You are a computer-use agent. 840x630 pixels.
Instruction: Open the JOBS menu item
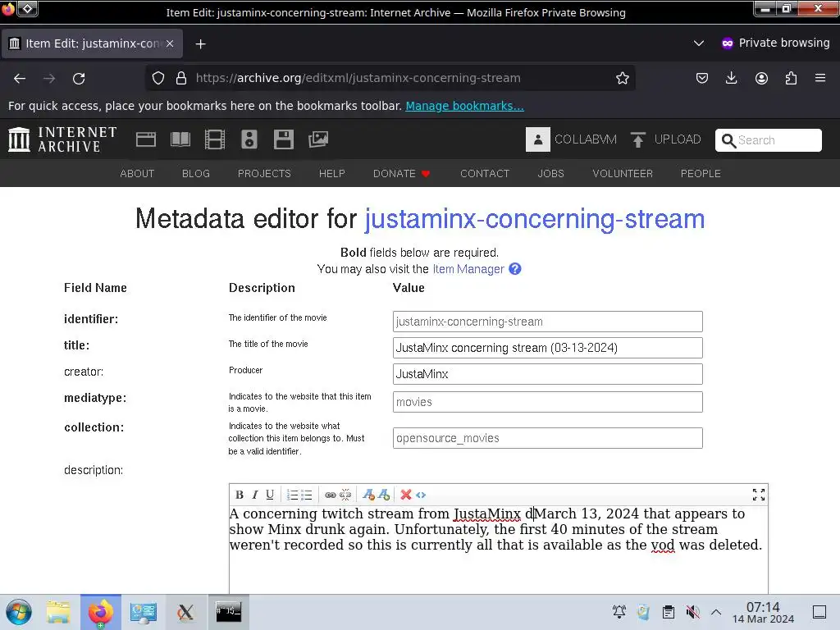pos(550,174)
